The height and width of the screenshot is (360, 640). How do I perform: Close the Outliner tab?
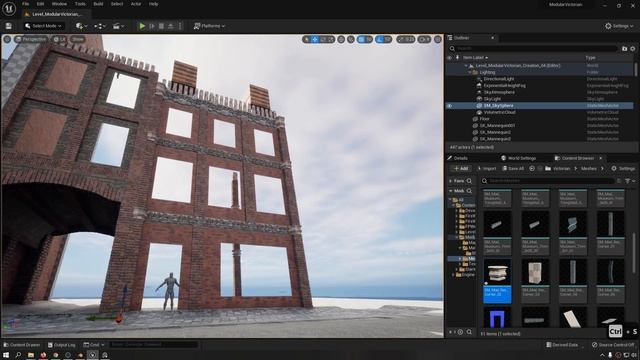pyautogui.click(x=492, y=38)
